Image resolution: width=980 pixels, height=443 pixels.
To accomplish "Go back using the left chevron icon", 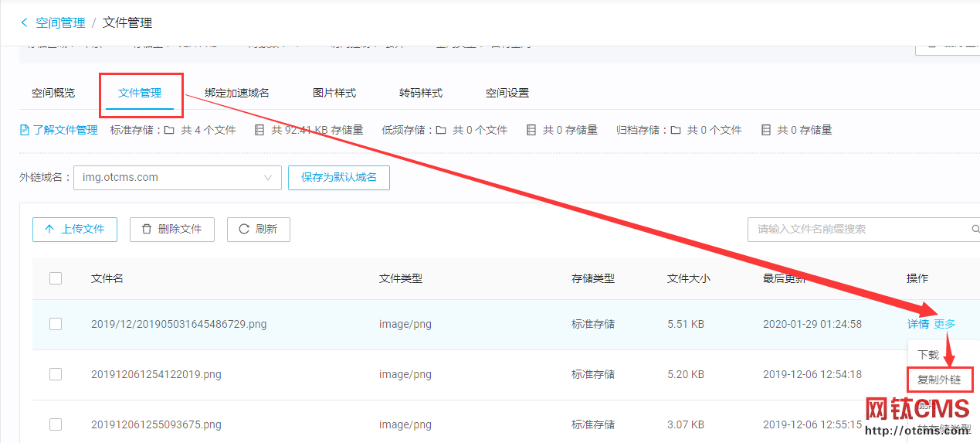I will coord(24,23).
